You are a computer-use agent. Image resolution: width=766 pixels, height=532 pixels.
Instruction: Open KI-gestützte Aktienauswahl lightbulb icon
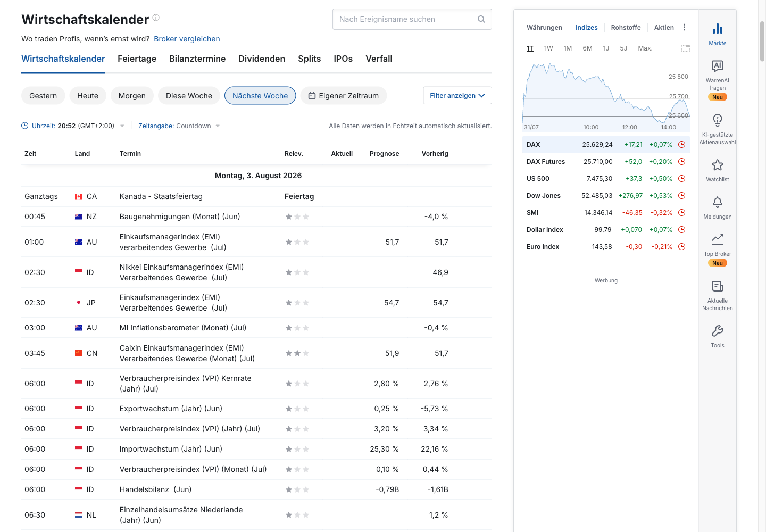tap(717, 120)
